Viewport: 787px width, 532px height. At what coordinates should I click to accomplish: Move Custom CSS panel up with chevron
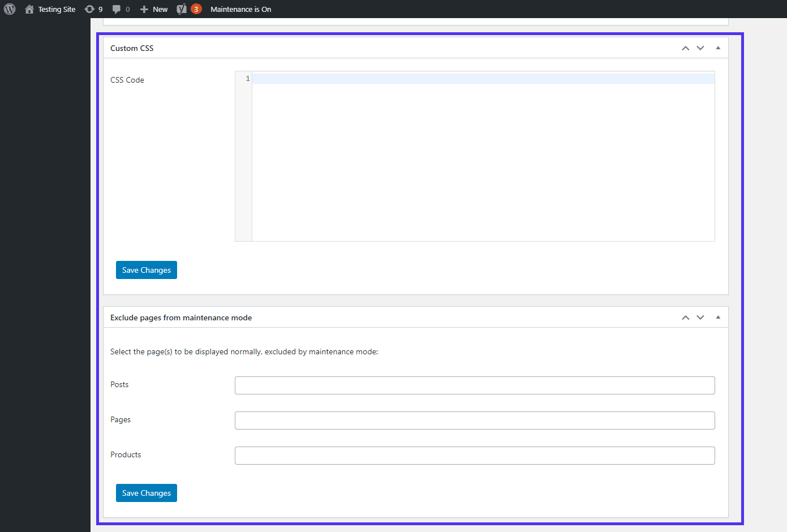(x=685, y=48)
